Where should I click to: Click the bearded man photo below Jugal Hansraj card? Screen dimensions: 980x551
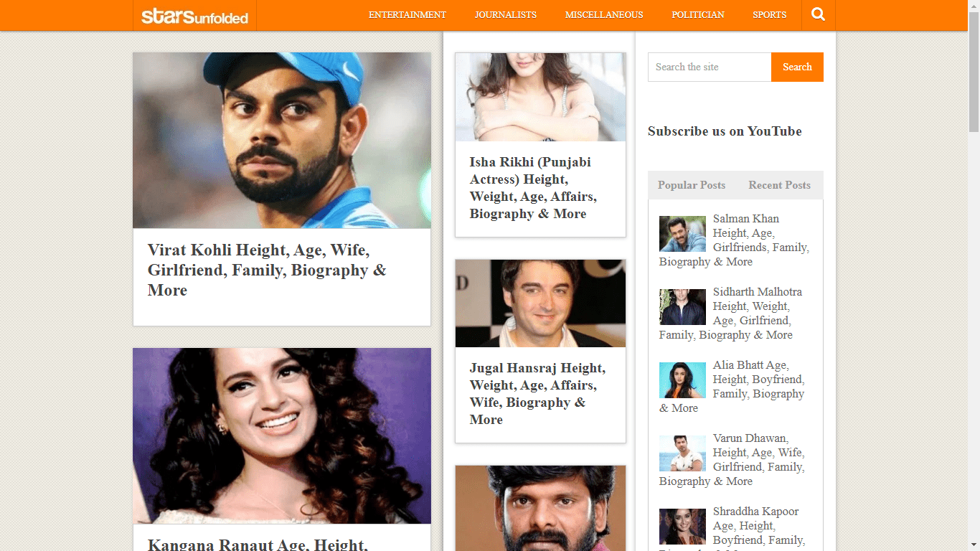tap(540, 509)
